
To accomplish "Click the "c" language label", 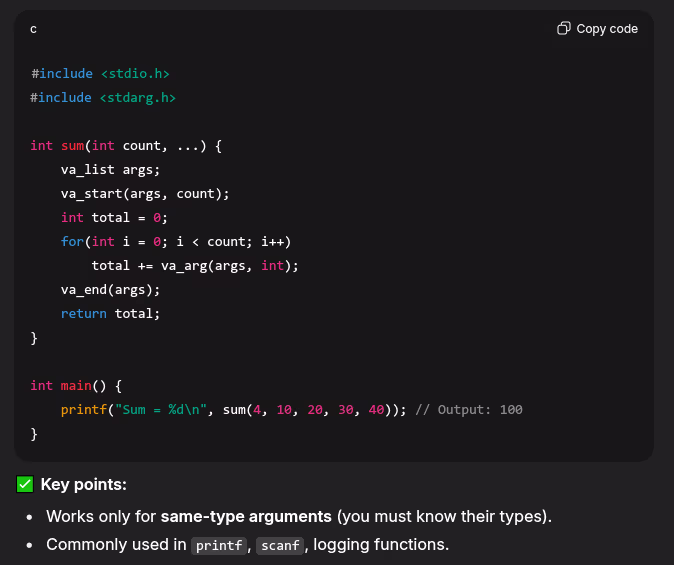I will tap(34, 29).
